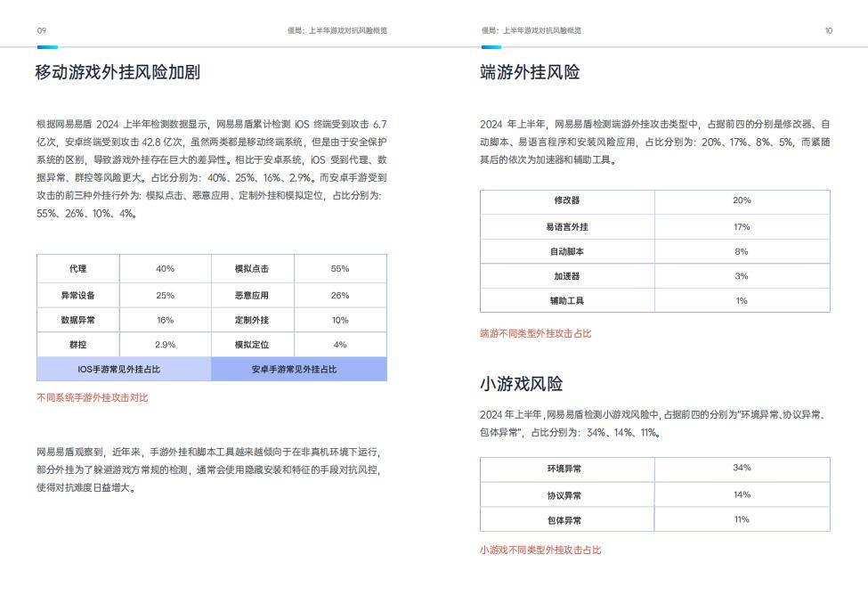The width and height of the screenshot is (868, 612).
Task: Click page number 10 in the header
Action: coord(828,30)
